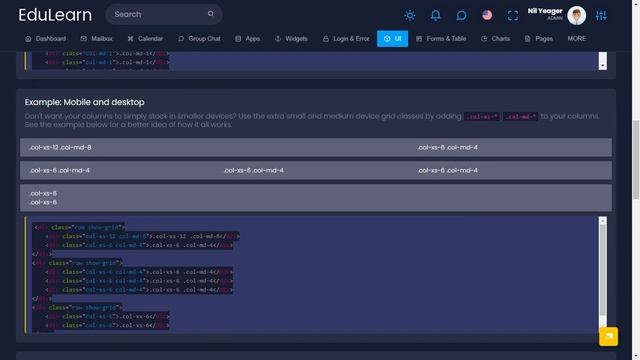Click Group Chat bubble icon

tap(181, 39)
